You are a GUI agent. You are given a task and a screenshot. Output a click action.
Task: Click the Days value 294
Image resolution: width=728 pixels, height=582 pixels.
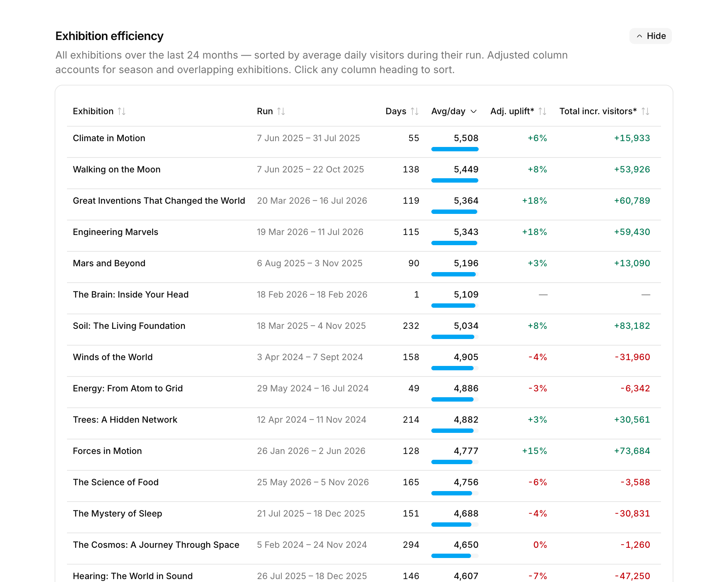(411, 545)
